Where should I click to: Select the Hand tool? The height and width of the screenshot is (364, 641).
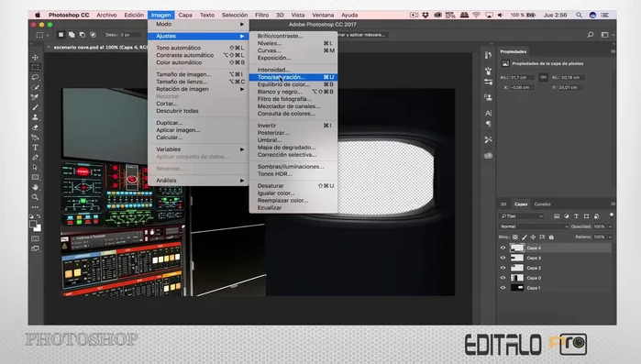(35, 188)
